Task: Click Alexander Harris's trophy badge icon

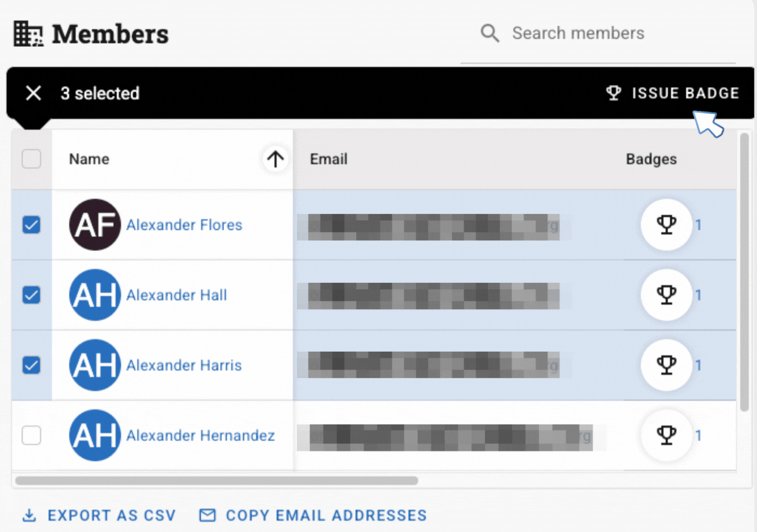Action: pyautogui.click(x=666, y=365)
